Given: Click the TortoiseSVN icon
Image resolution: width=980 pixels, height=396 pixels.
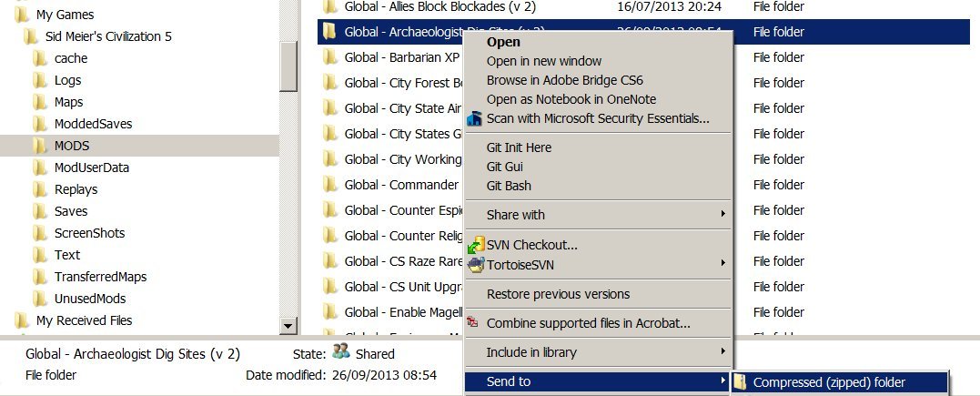Looking at the screenshot, I should [x=476, y=265].
